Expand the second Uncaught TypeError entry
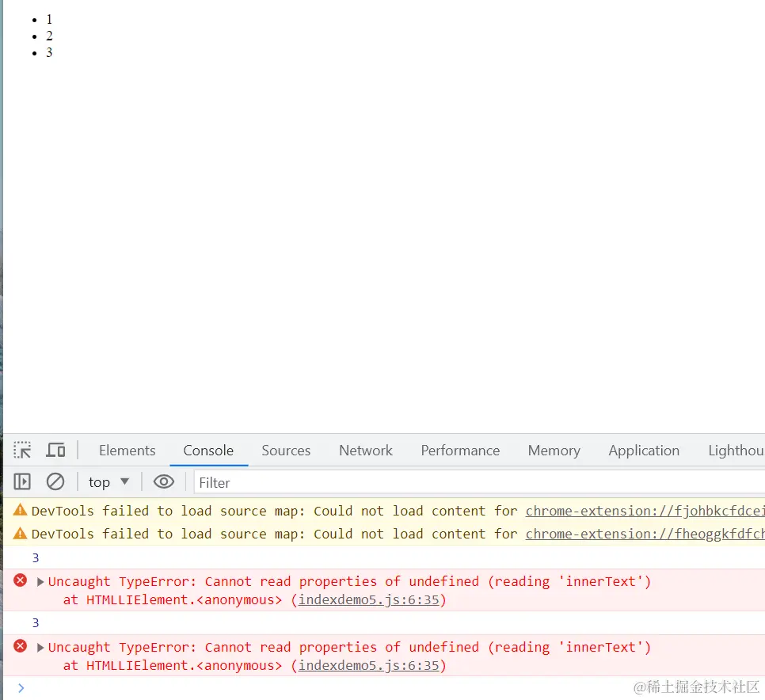This screenshot has width=765, height=700. click(40, 647)
